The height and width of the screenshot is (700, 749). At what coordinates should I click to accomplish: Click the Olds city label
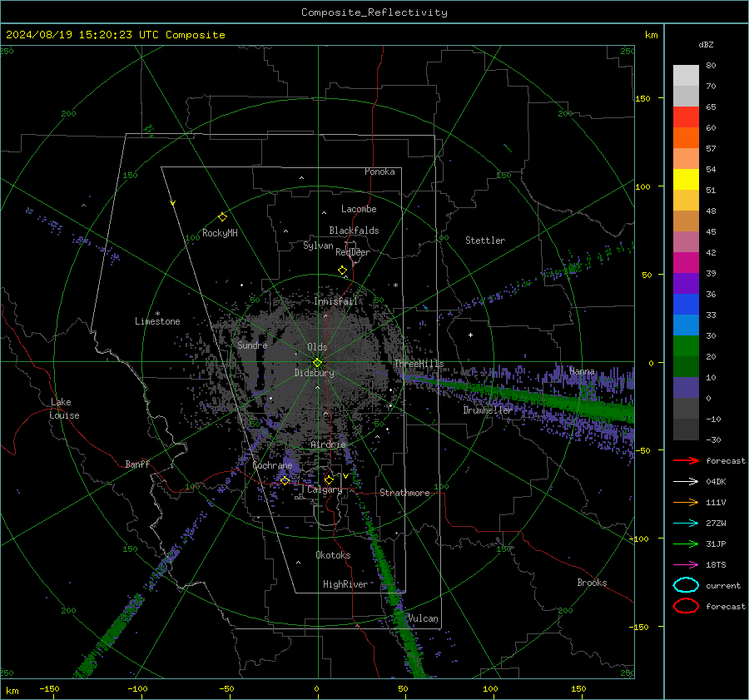click(x=317, y=347)
